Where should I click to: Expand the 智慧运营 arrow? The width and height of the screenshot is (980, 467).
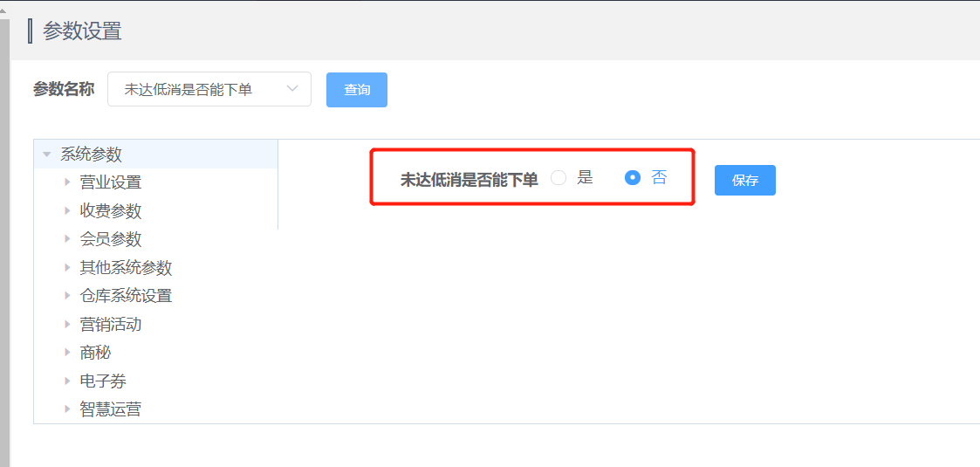(67, 409)
